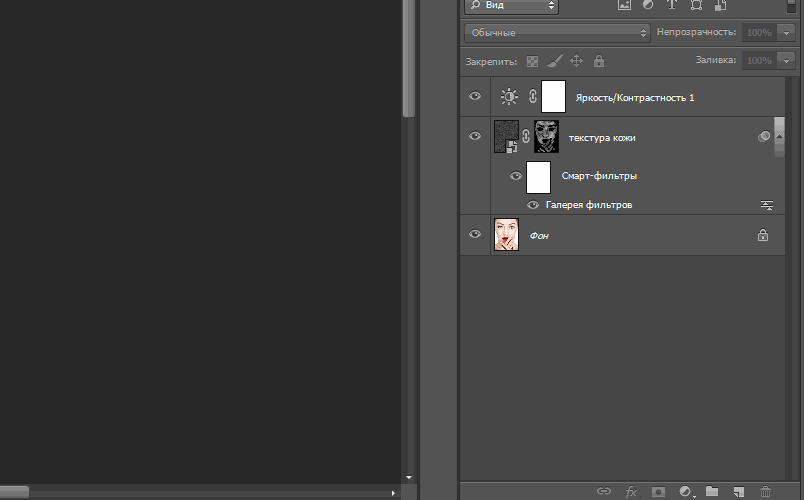This screenshot has width=804, height=500.
Task: Open the fx layer style menu
Action: pos(631,492)
